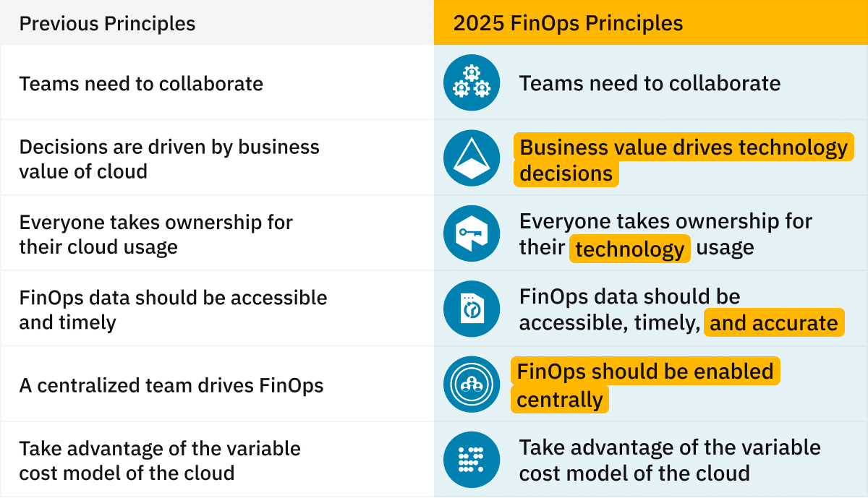The image size is (868, 498).
Task: Click the highlighted 'and accurate' text
Action: pos(773,323)
